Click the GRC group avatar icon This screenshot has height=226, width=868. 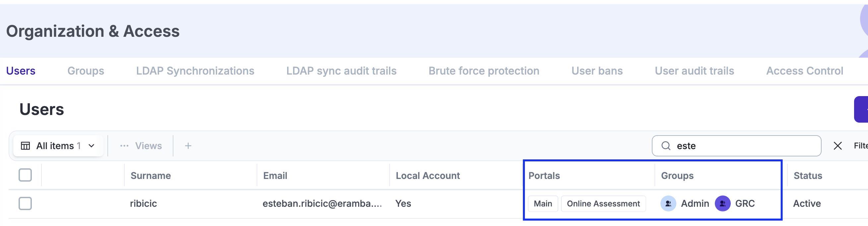722,203
